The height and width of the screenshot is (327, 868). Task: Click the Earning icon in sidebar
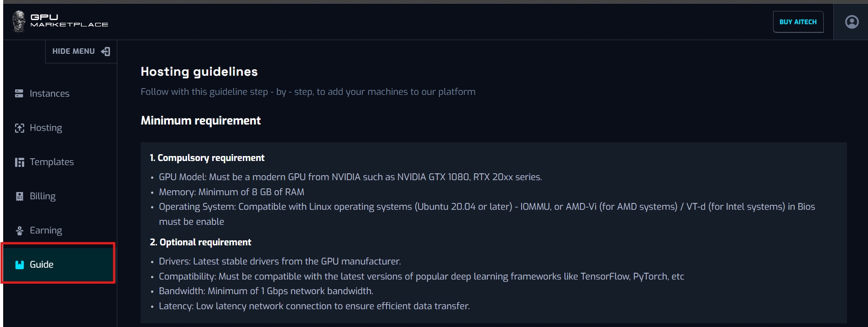[19, 231]
